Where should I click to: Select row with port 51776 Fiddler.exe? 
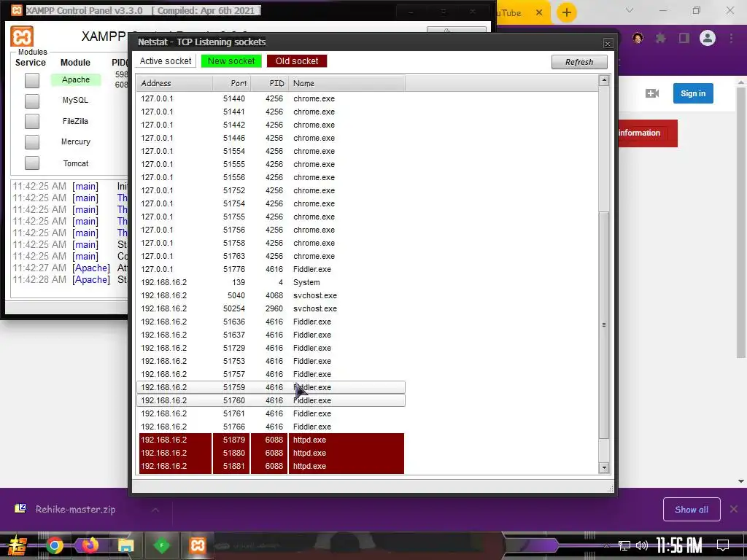(x=271, y=269)
